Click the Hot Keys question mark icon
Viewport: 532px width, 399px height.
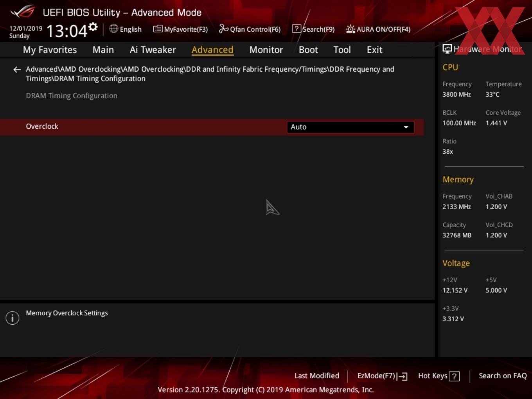pos(454,376)
